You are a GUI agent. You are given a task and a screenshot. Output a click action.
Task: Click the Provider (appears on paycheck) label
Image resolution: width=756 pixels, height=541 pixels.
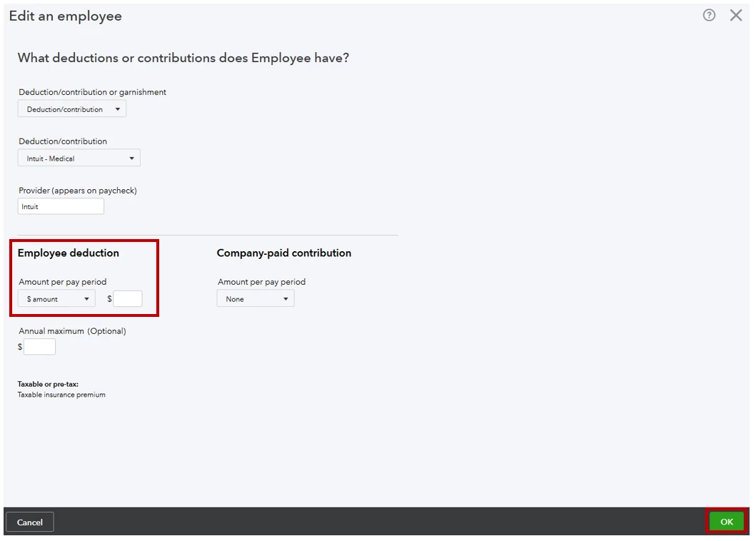tap(78, 191)
